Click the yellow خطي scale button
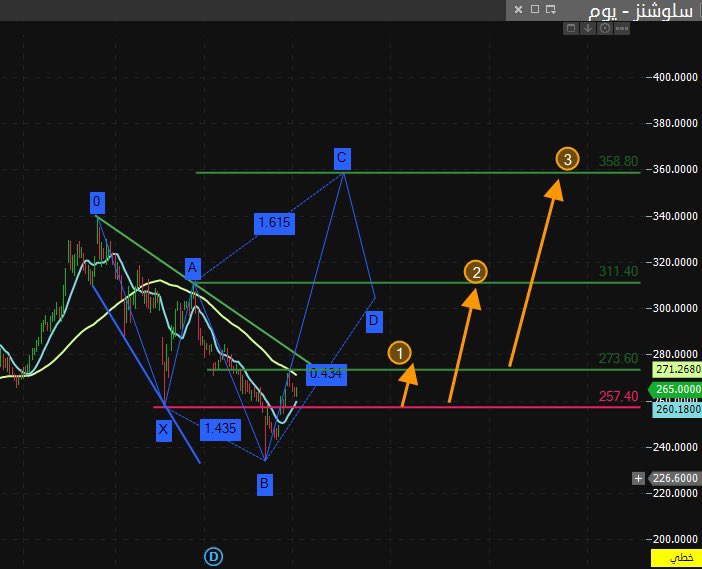 (x=676, y=558)
